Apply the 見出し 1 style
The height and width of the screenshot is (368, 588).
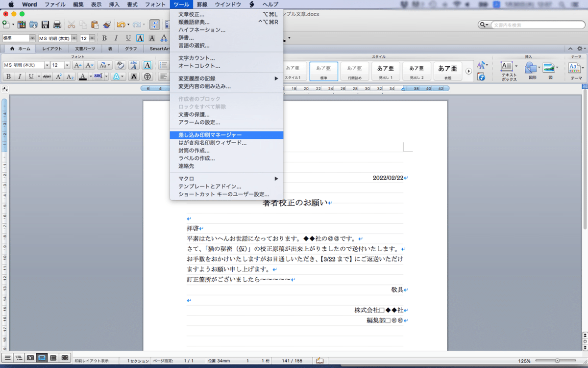click(386, 71)
